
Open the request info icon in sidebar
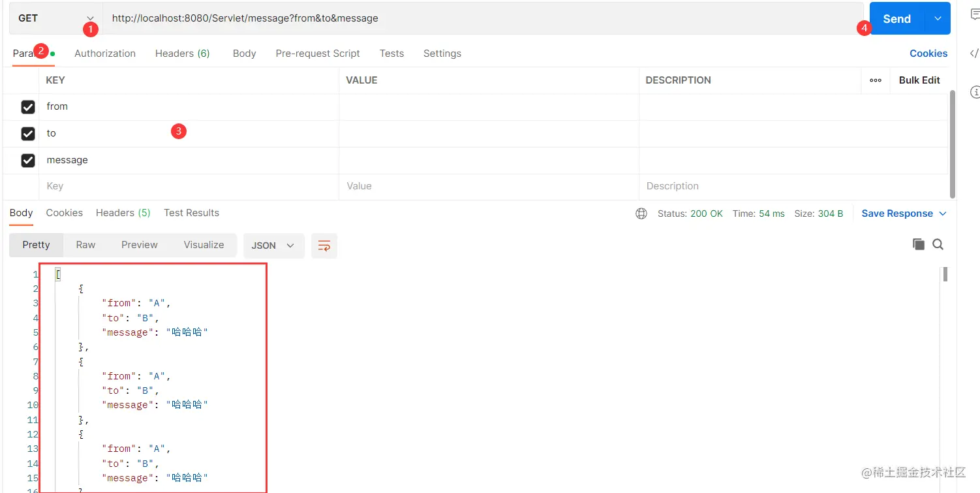click(975, 91)
